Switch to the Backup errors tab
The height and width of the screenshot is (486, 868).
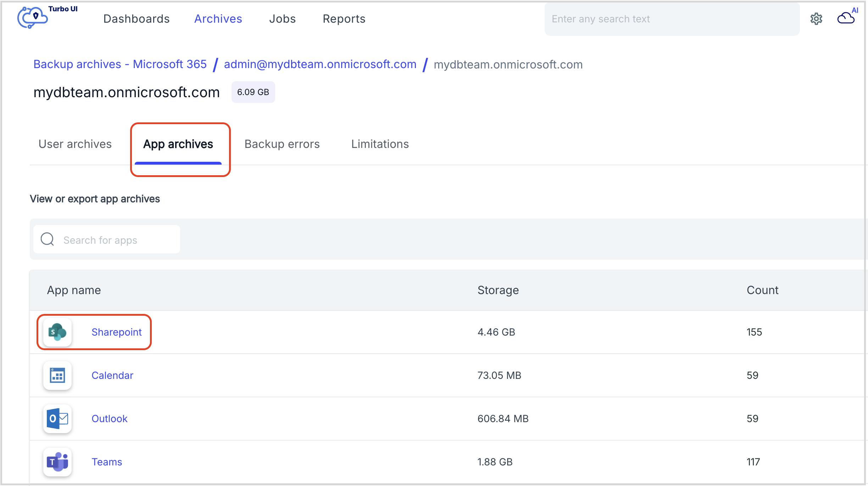[282, 144]
